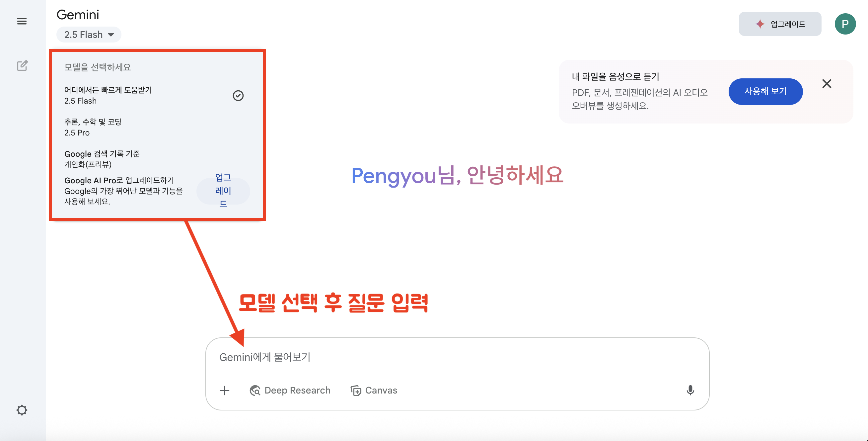Viewport: 868px width, 441px height.
Task: Click the 업그레이드 button in top bar
Action: [x=780, y=24]
